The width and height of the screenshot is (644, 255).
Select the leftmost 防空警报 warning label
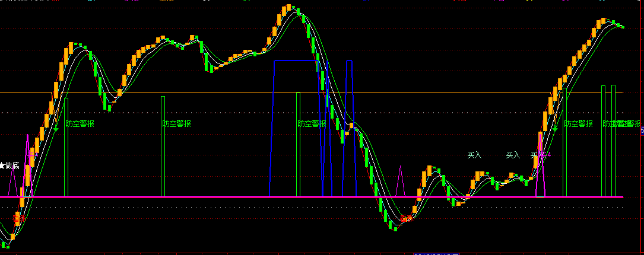[x=80, y=124]
